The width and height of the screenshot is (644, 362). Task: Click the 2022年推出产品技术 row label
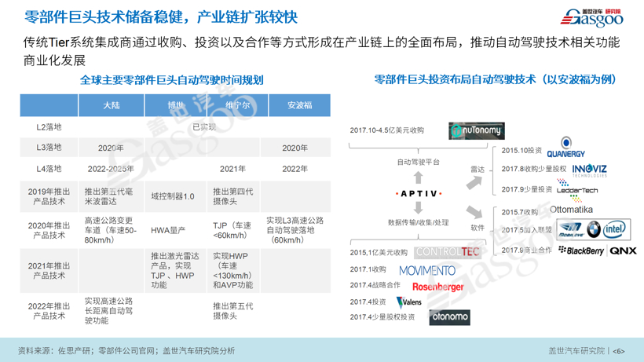coord(49,311)
